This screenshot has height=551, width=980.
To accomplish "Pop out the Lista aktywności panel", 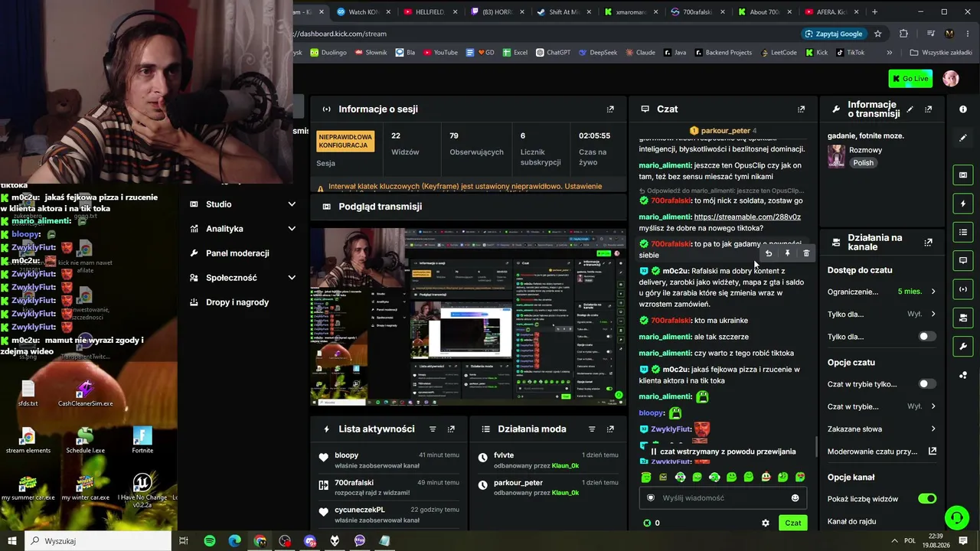I will point(451,429).
